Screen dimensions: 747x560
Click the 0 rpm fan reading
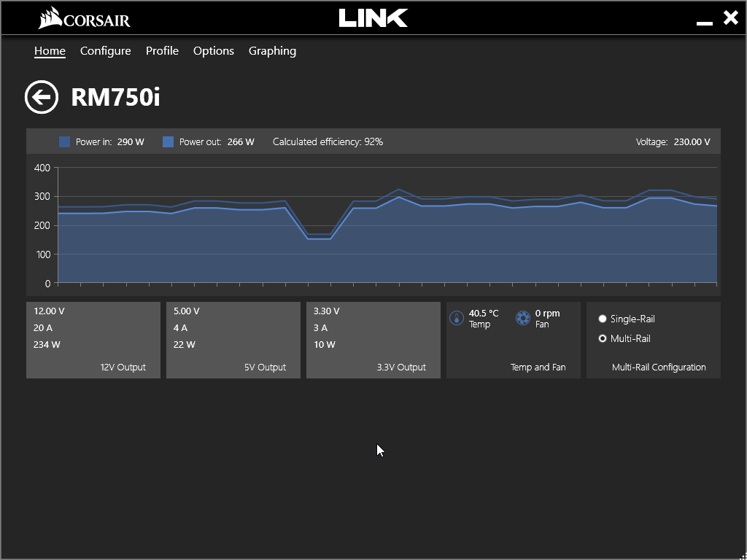click(x=547, y=314)
